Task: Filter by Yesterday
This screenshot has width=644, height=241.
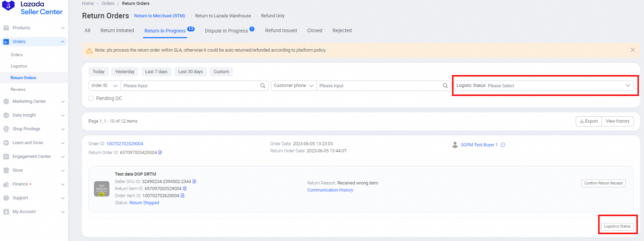Action: 125,72
